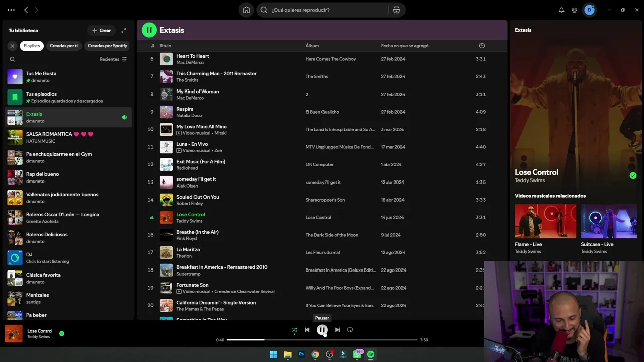Open the Windows Start menu
644x362 pixels.
point(273,354)
